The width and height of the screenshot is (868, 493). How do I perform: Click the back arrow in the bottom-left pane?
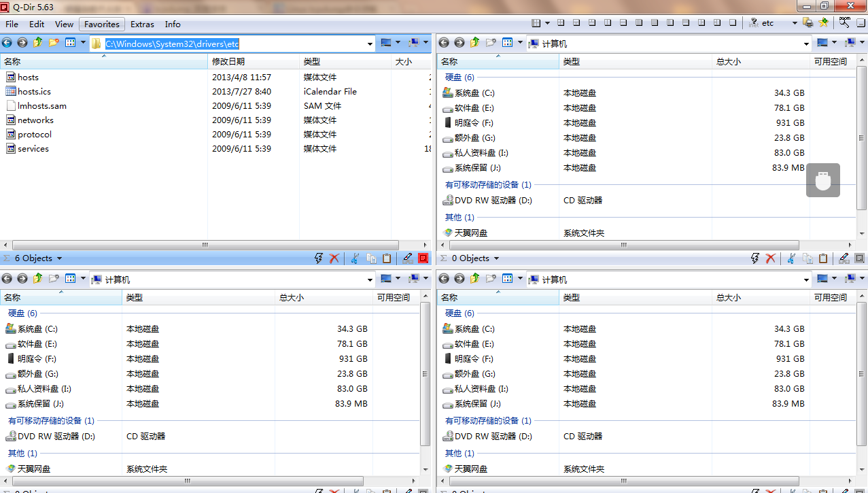coord(7,279)
